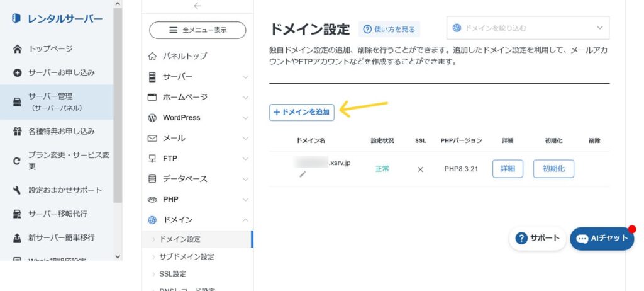This screenshot has width=644, height=291.
Task: Click the ＋ドメインを追加 button
Action: click(x=302, y=112)
